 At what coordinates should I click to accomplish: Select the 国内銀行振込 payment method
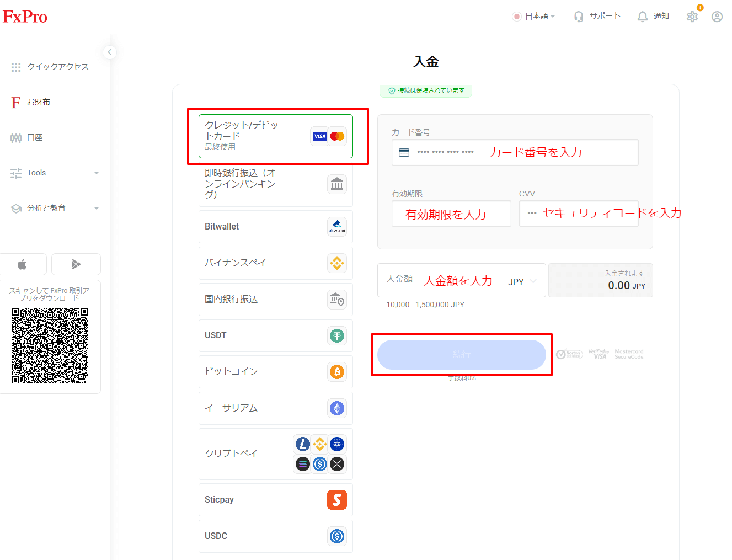click(275, 299)
